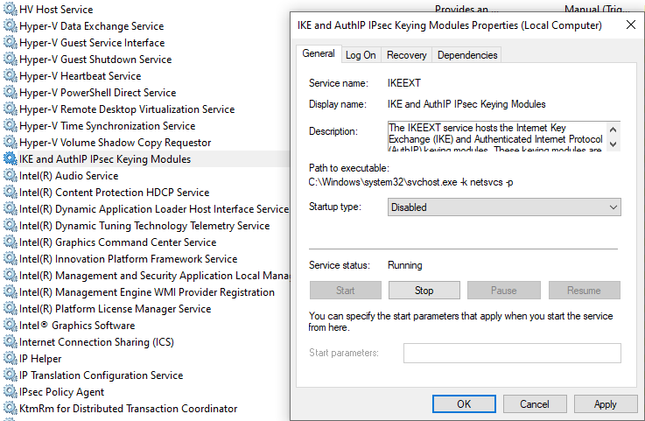The width and height of the screenshot is (645, 421).
Task: Stop the running IKEEXT service
Action: [424, 290]
